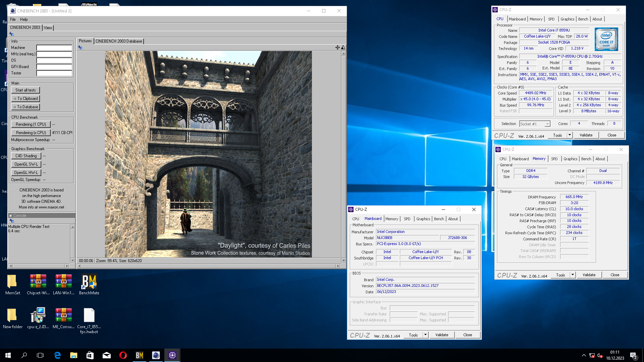The width and height of the screenshot is (644, 362).
Task: Open the MemSet desktop folder icon
Action: pos(13,284)
